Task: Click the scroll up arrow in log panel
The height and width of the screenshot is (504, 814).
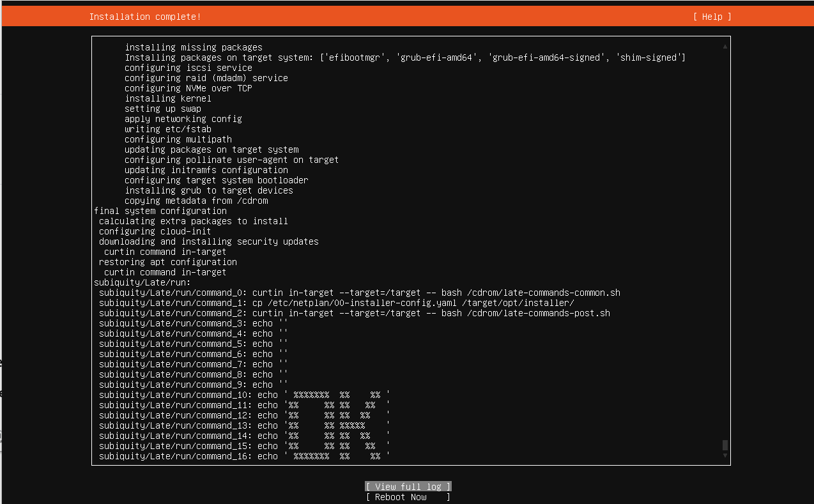Action: pyautogui.click(x=725, y=47)
